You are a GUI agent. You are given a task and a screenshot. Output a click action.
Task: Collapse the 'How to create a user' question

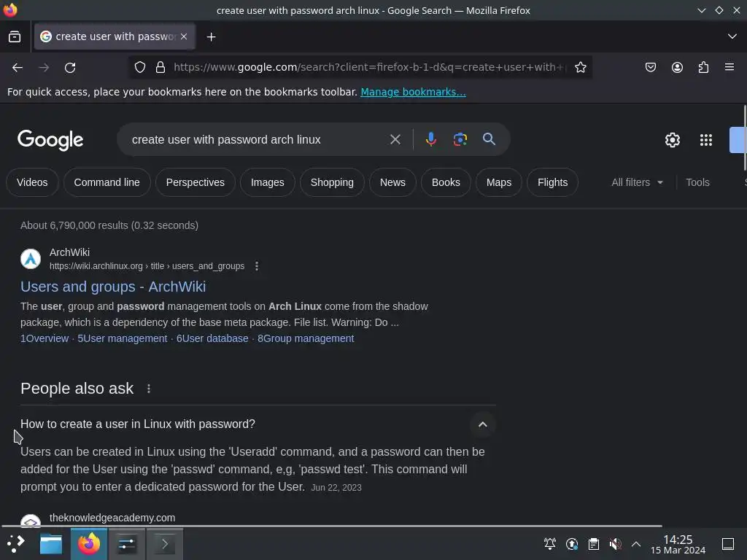coord(483,424)
